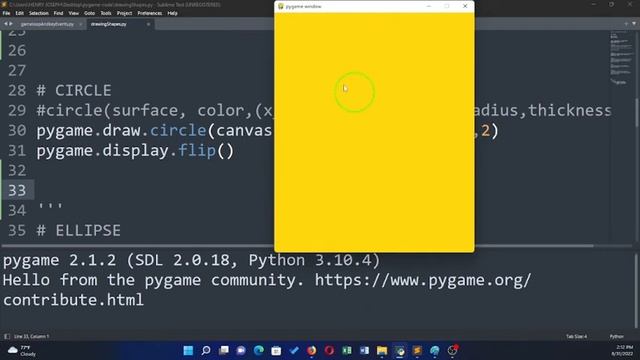Screen dimensions: 640x360
Task: Launch Opera browser from taskbar
Action: [x=329, y=351]
